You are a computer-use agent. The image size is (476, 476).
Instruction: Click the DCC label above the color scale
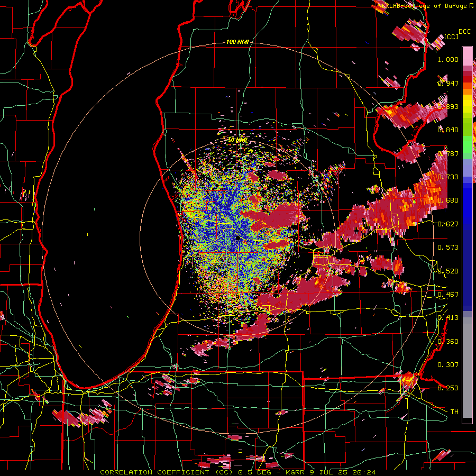pos(465,32)
